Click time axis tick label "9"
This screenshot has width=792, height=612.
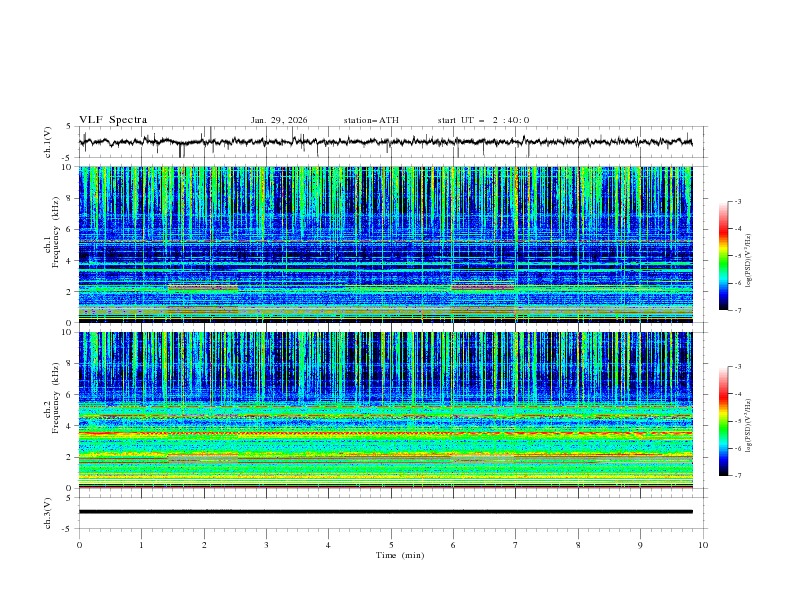click(640, 545)
